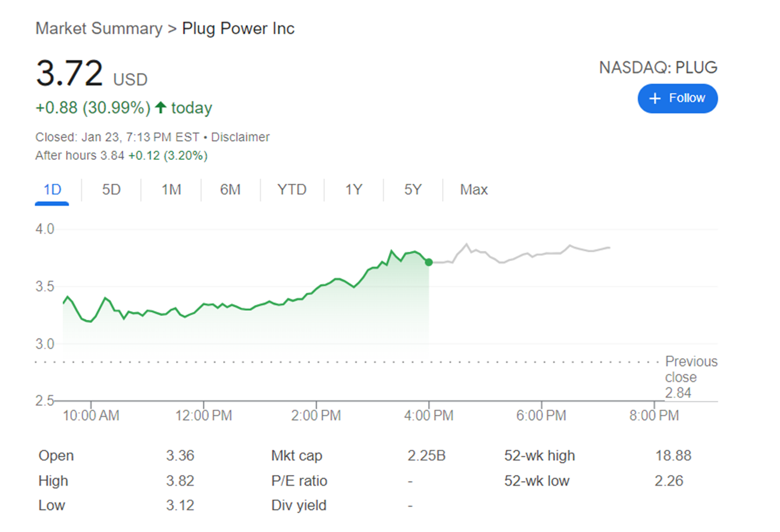Click the 52-wk high value
The width and height of the screenshot is (780, 532).
(673, 456)
